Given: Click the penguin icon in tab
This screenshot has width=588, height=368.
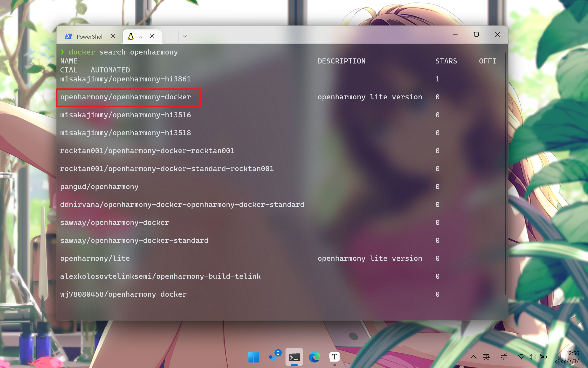Looking at the screenshot, I should tap(131, 36).
